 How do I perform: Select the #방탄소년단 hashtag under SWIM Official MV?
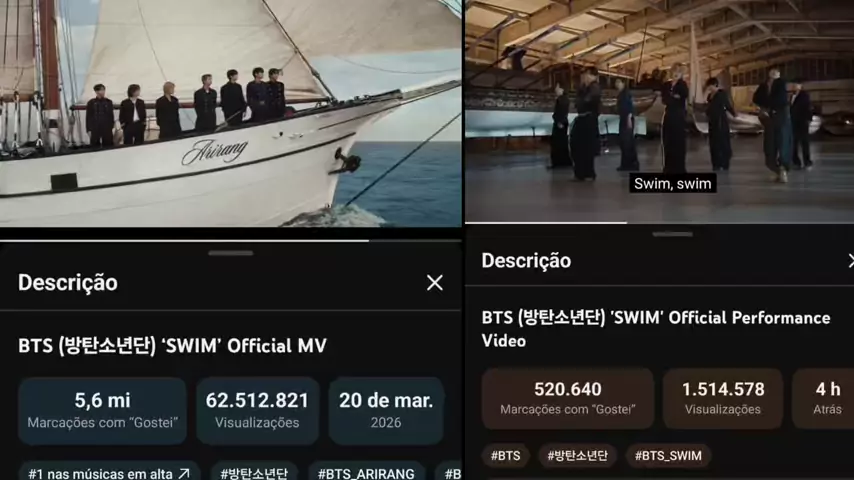[254, 472]
